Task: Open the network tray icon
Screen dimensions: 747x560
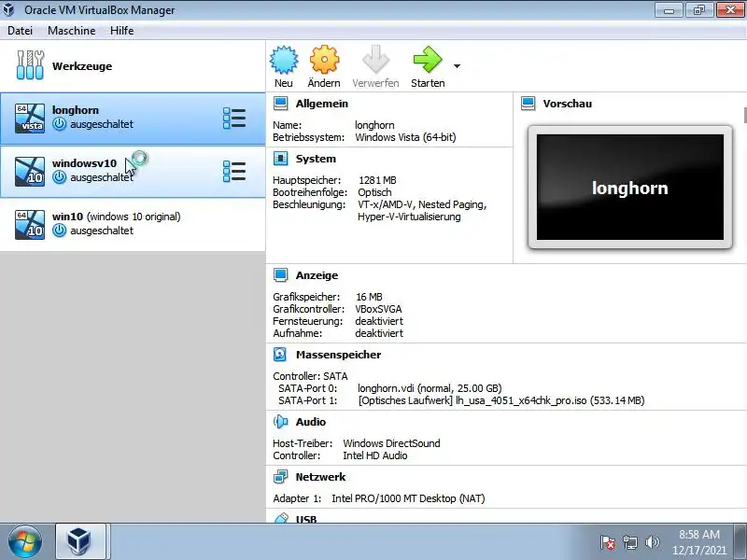Action: (629, 542)
